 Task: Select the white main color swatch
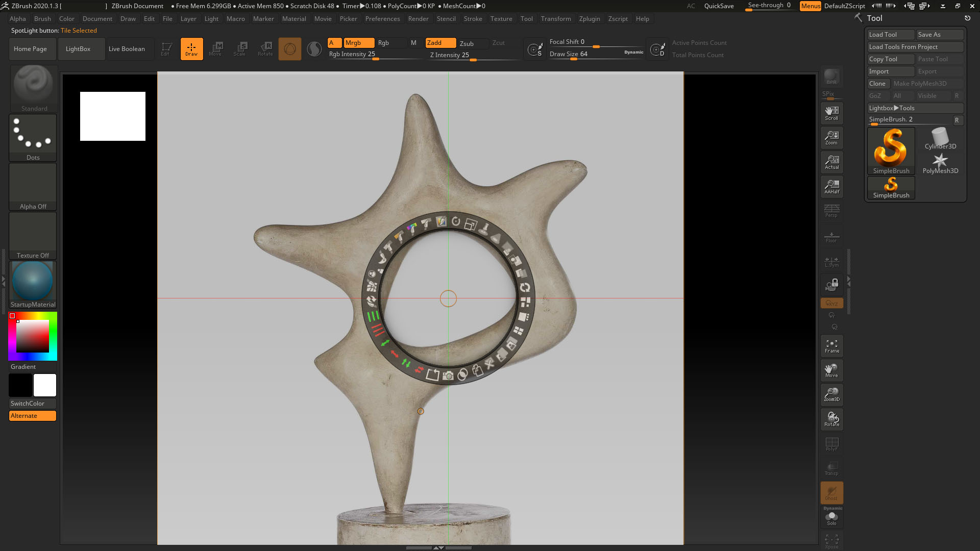pos(45,385)
